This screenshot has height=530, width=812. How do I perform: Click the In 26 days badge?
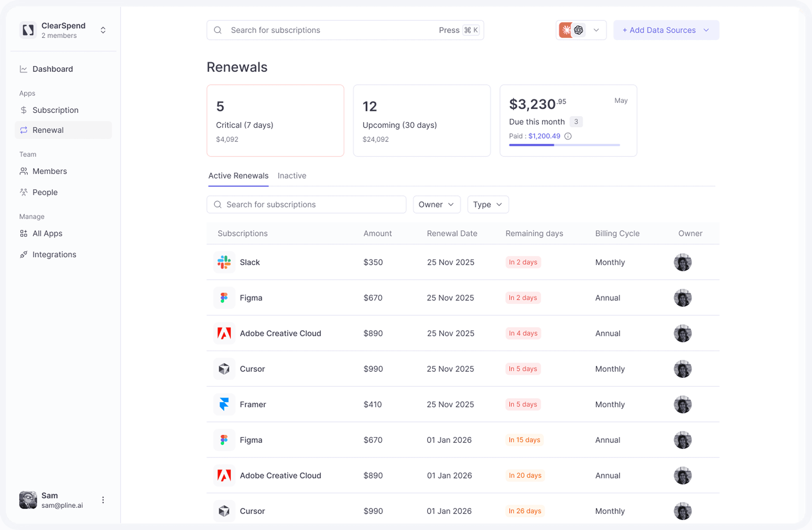click(525, 511)
